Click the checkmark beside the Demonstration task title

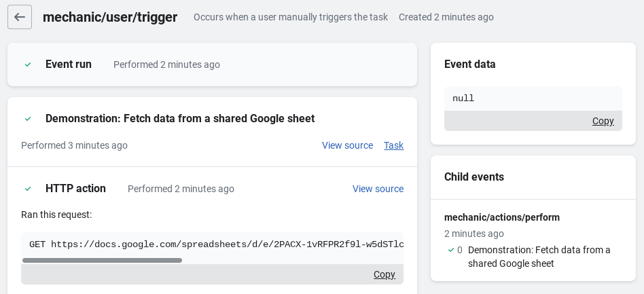28,119
